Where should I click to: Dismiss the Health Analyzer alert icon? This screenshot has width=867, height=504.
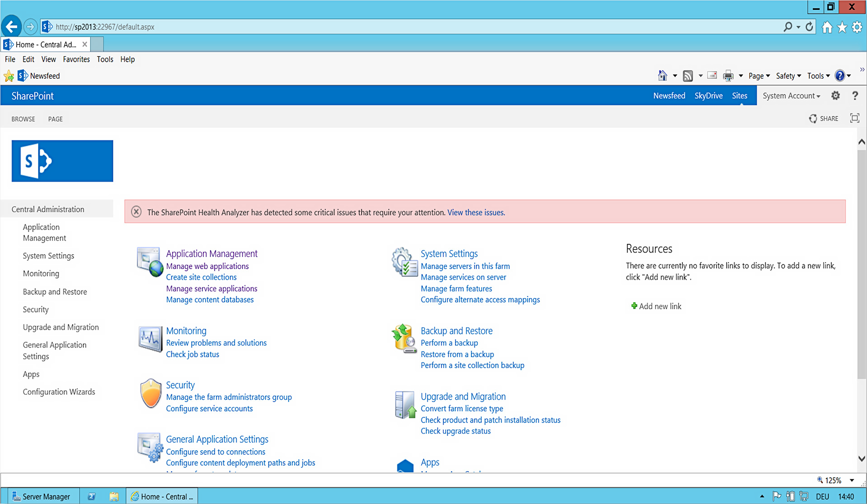point(136,212)
